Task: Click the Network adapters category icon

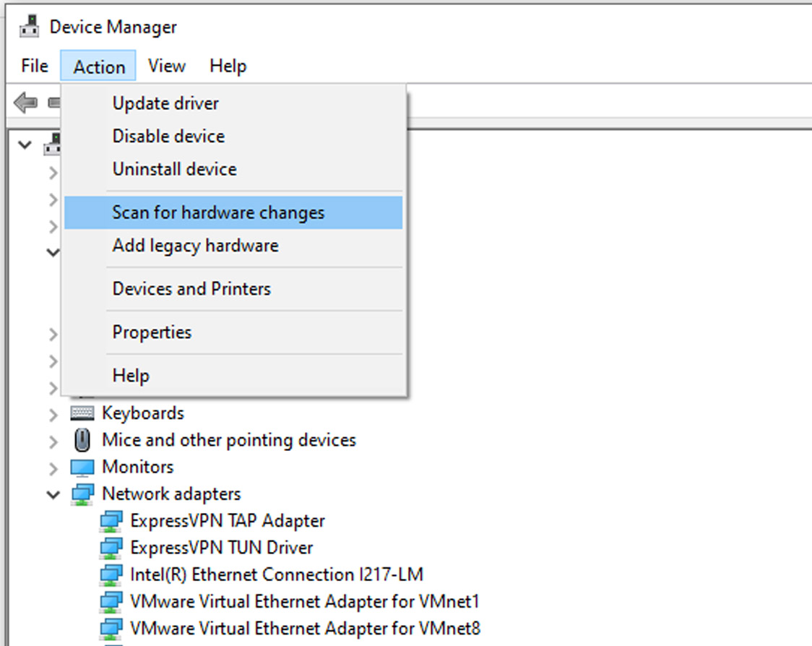Action: [x=83, y=494]
